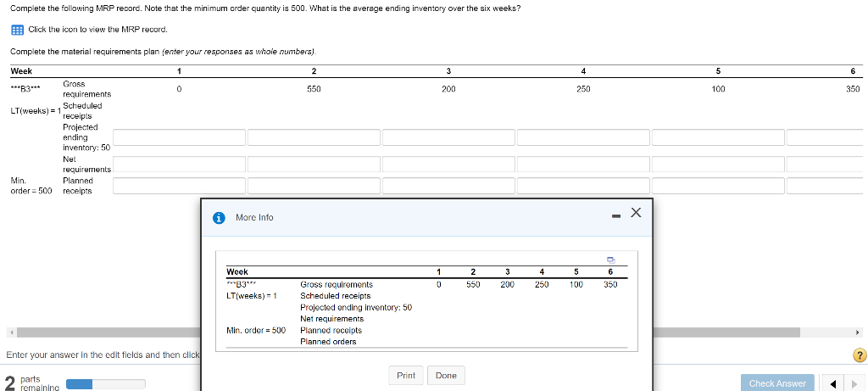
Task: Click Planned receipts field for week 1
Action: (x=180, y=186)
